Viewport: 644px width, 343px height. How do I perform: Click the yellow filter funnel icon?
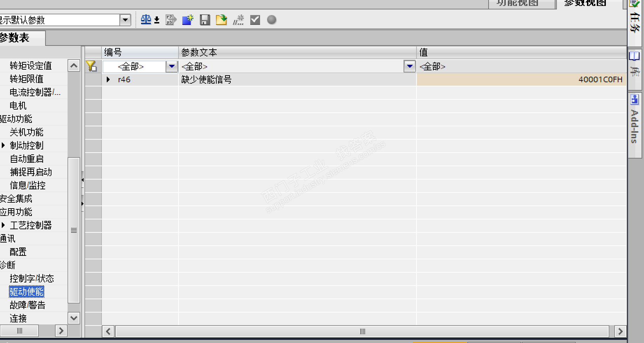pyautogui.click(x=92, y=66)
